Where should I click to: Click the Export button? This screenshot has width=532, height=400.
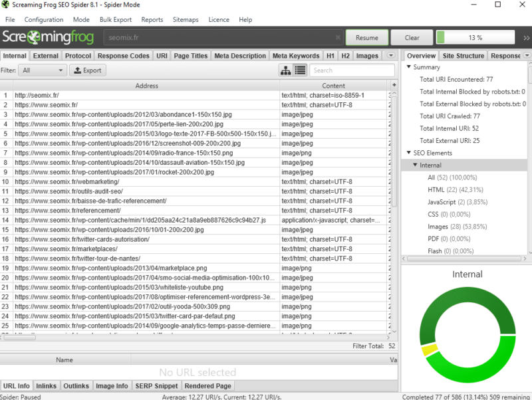88,70
